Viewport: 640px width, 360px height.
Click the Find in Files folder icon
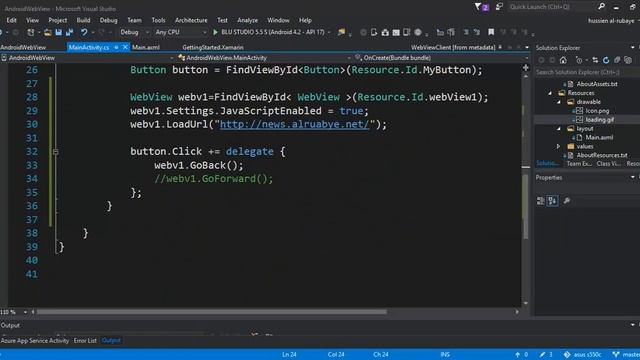[x=341, y=32]
